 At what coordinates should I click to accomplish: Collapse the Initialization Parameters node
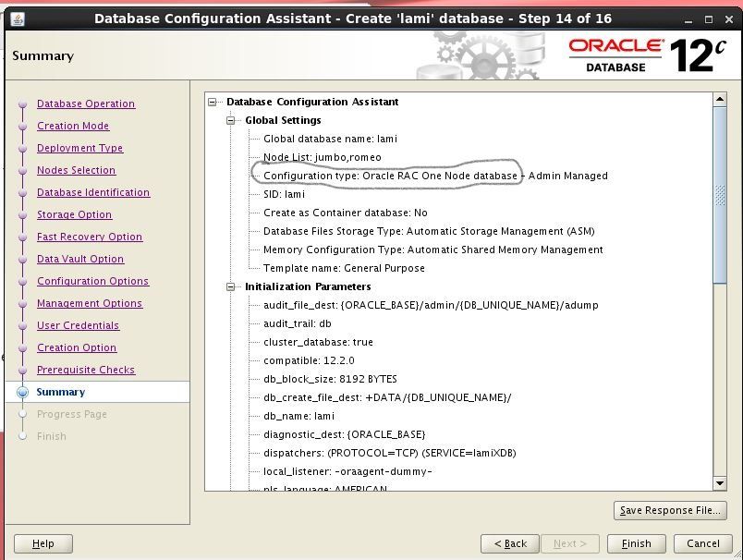coord(231,286)
